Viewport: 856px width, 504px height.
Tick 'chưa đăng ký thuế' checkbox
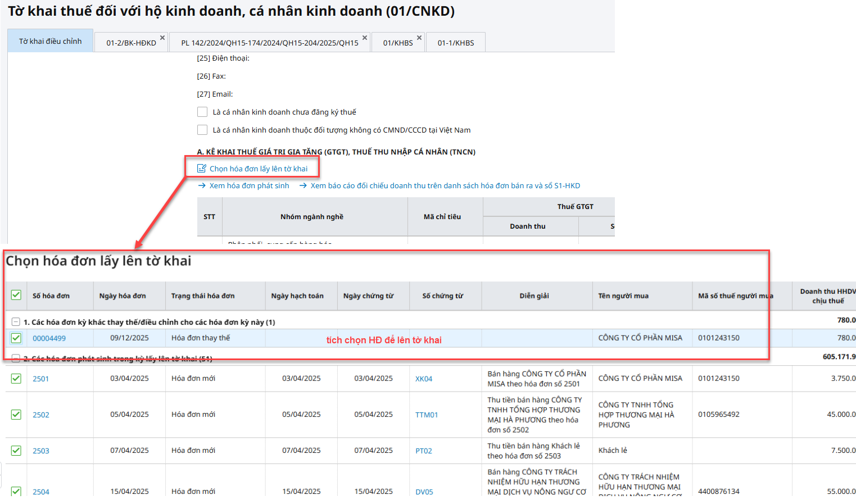202,112
